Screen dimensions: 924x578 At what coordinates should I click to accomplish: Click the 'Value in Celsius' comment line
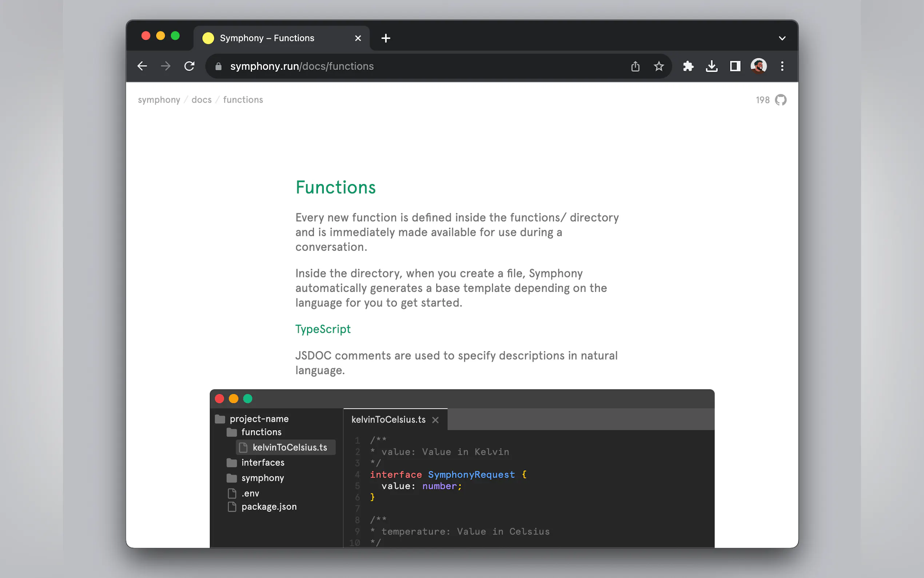[460, 532]
